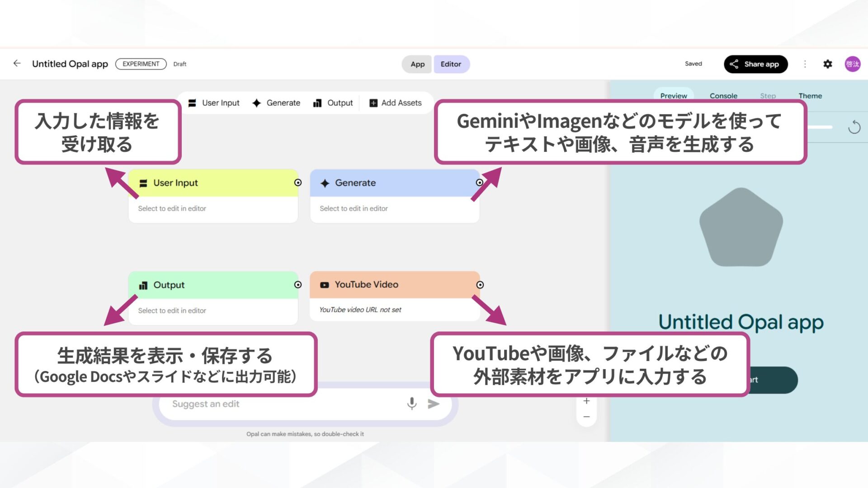Image resolution: width=868 pixels, height=488 pixels.
Task: Open app settings with the gear icon
Action: (x=828, y=64)
